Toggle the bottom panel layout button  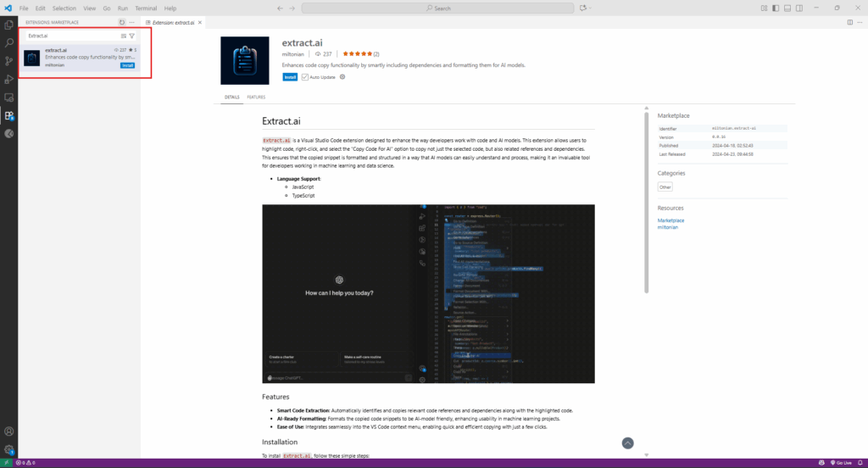[787, 8]
